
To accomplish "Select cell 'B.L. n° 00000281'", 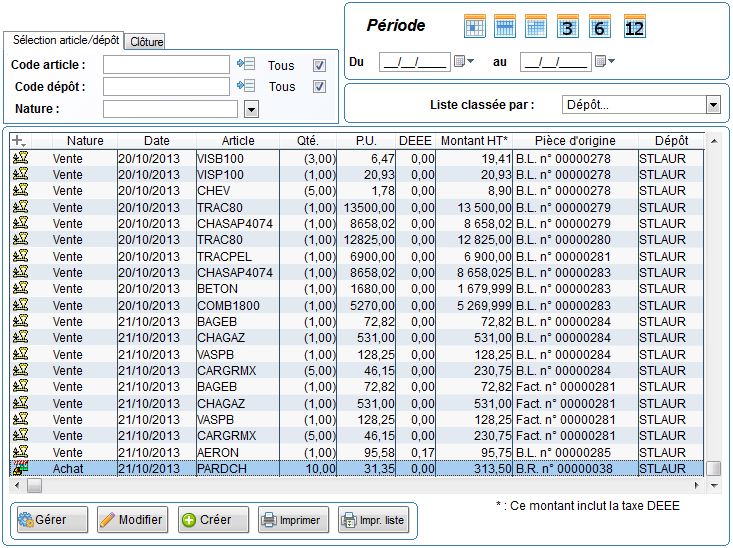I will (x=575, y=257).
